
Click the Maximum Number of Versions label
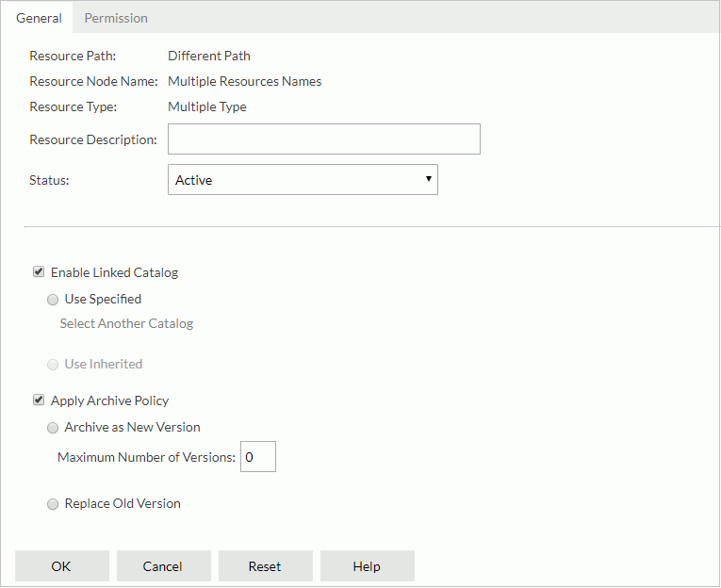(x=146, y=457)
